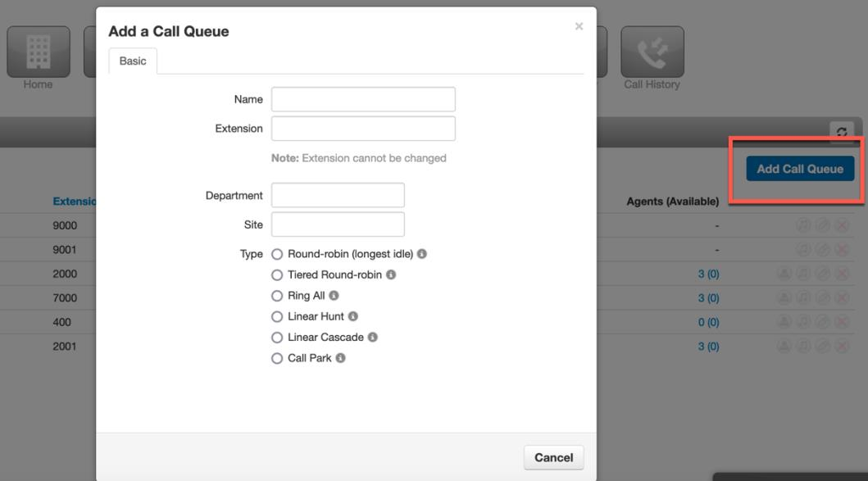Image resolution: width=868 pixels, height=481 pixels.
Task: Click the Add Call Queue button
Action: [800, 169]
